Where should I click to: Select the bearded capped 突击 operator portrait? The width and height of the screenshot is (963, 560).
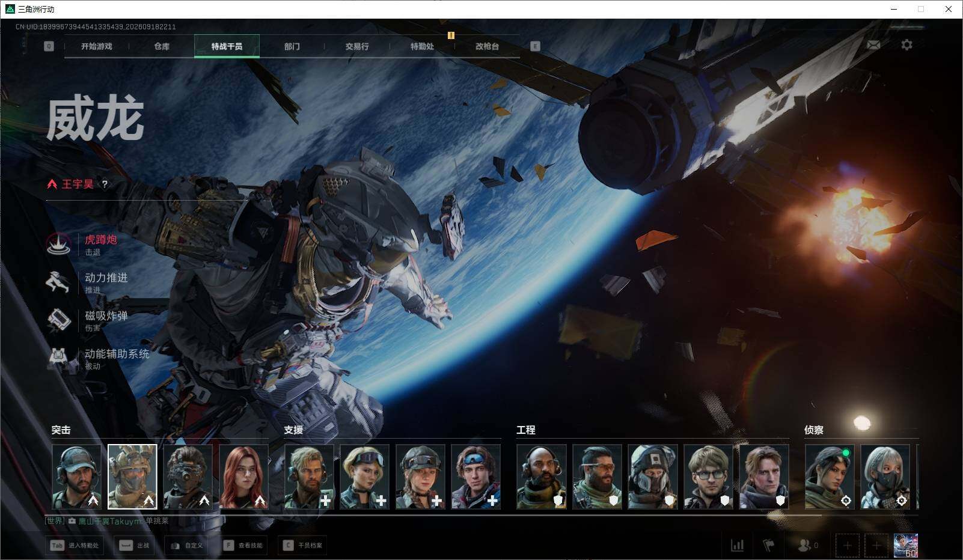pyautogui.click(x=76, y=476)
